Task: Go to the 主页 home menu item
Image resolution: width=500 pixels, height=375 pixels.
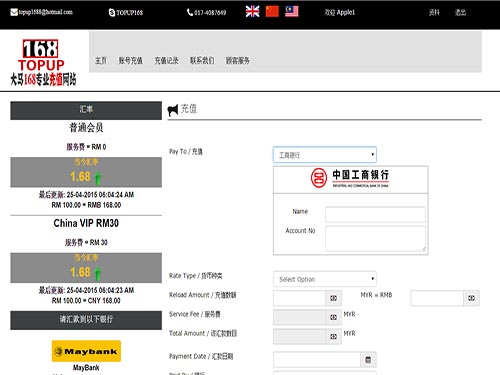Action: coord(101,61)
